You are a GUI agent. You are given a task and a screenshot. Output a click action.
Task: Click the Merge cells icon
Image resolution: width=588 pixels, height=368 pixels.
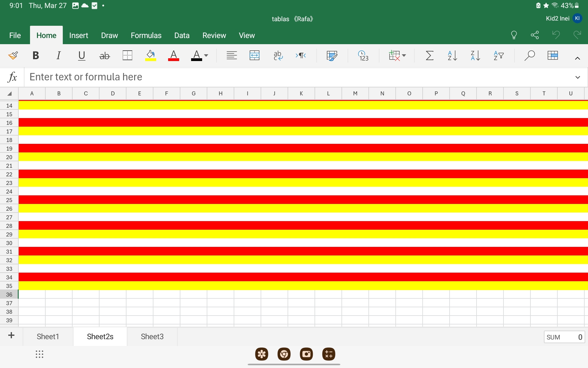coord(254,56)
